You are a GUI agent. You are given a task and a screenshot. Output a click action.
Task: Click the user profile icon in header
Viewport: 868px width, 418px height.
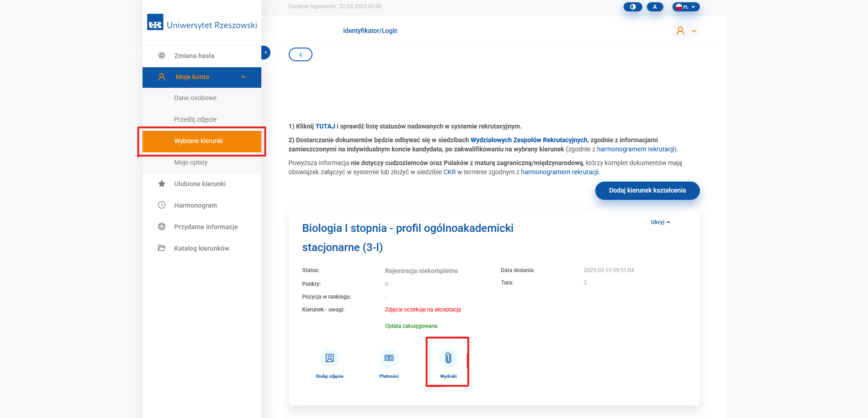(x=685, y=31)
